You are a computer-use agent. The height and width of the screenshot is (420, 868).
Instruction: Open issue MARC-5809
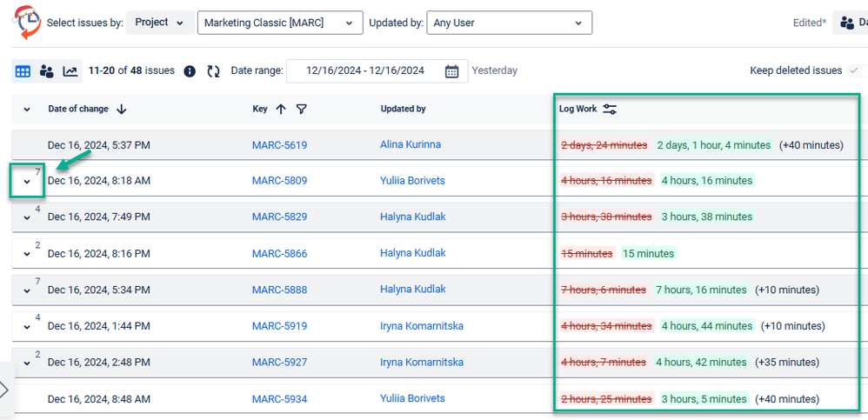click(279, 180)
